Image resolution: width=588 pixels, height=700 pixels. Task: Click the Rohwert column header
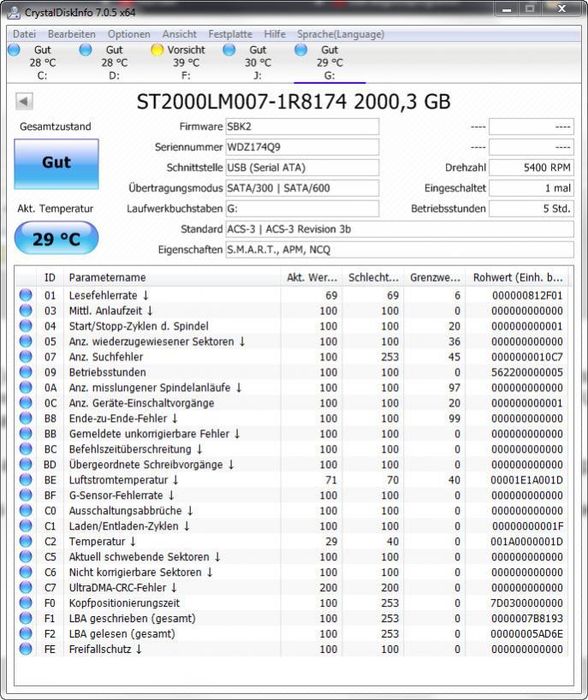[517, 277]
